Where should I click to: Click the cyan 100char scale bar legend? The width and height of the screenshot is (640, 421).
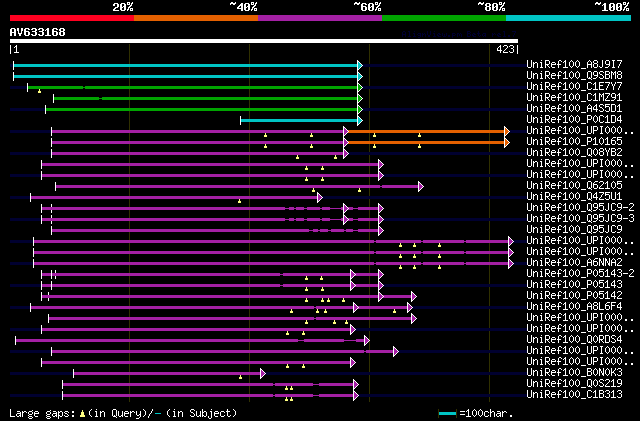447,414
